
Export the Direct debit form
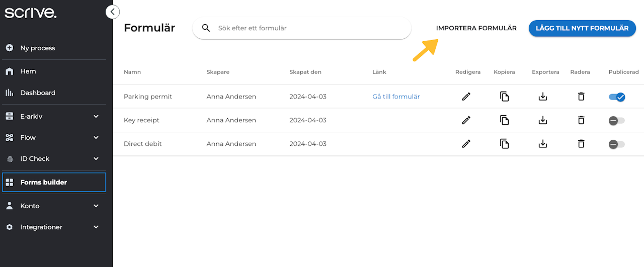pyautogui.click(x=542, y=144)
